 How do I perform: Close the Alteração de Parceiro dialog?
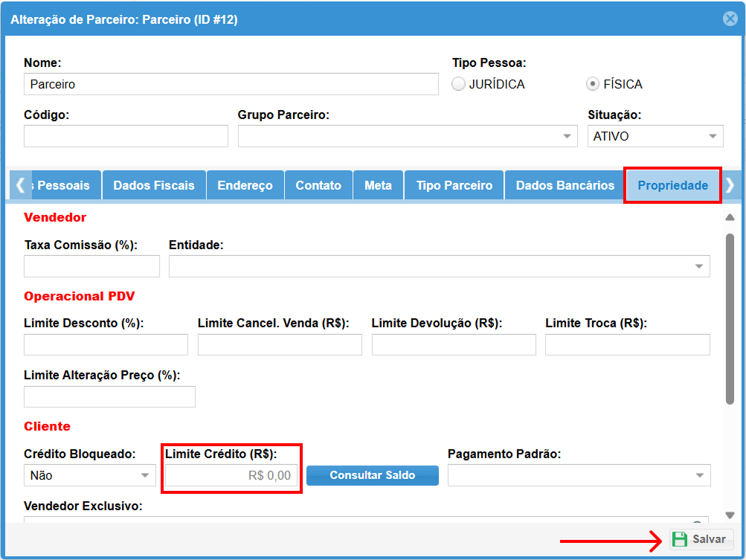point(730,19)
